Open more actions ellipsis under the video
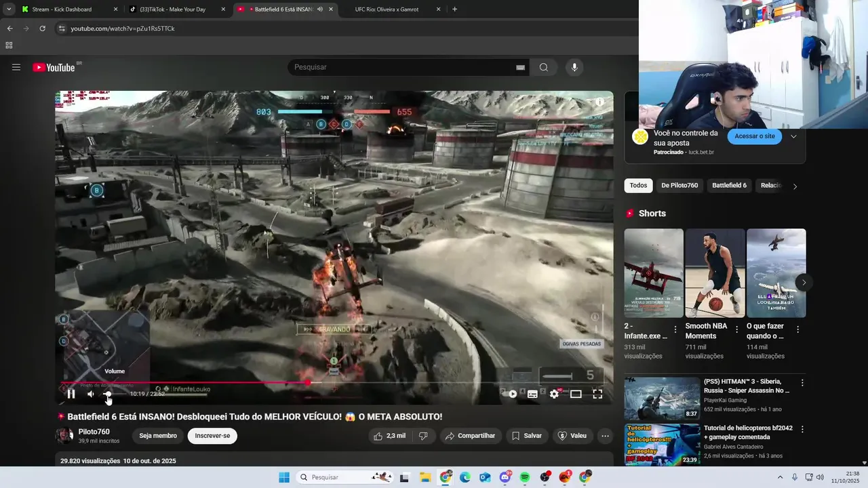The height and width of the screenshot is (488, 868). [606, 436]
